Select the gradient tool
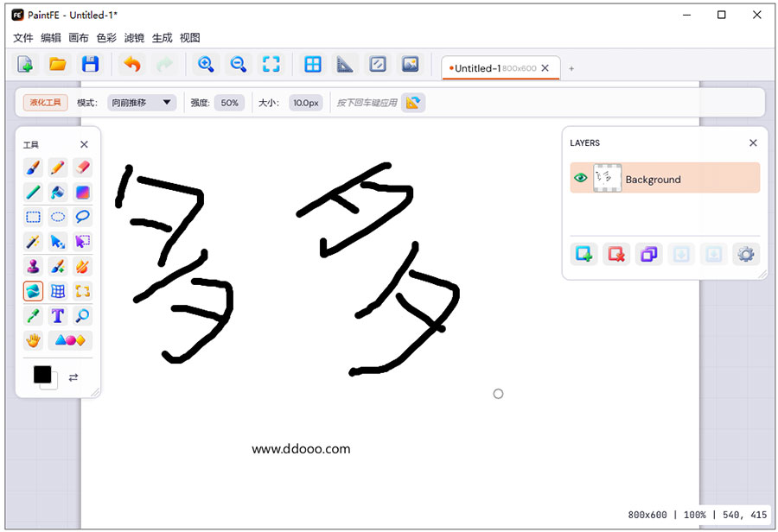 82,192
